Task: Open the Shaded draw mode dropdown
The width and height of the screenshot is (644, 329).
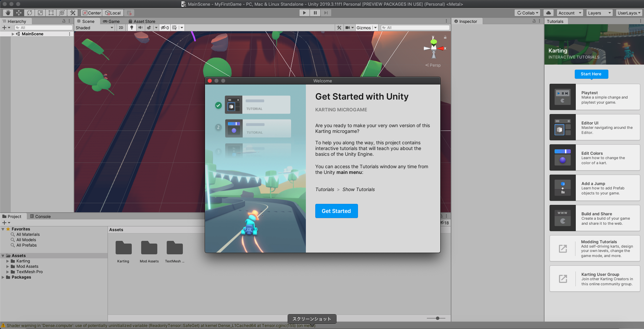Action: pos(94,28)
